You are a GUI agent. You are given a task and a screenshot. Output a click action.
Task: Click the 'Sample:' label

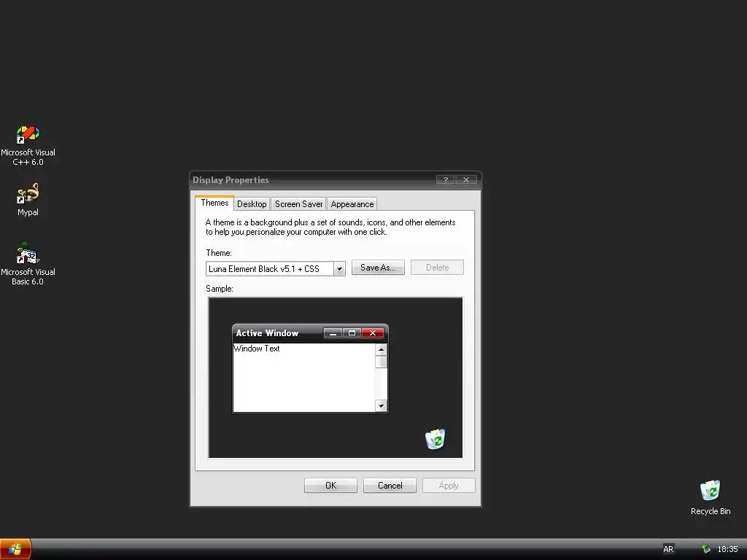click(220, 289)
